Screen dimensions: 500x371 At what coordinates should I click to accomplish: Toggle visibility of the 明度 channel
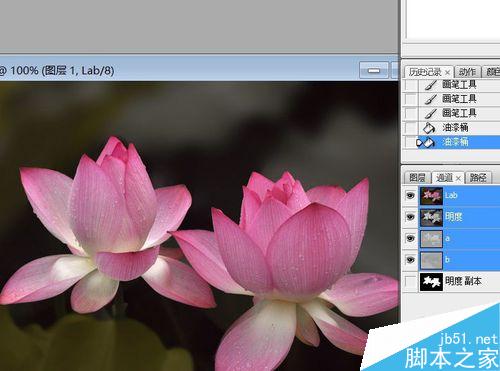tap(411, 217)
